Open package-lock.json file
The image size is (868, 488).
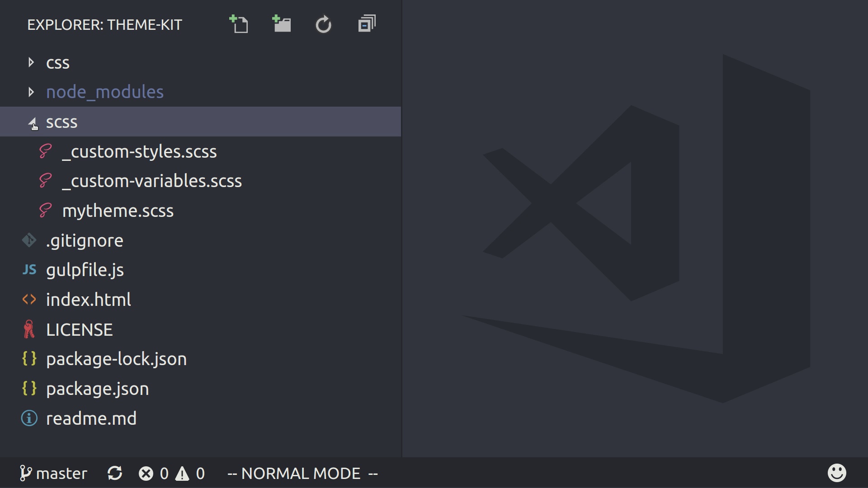117,359
